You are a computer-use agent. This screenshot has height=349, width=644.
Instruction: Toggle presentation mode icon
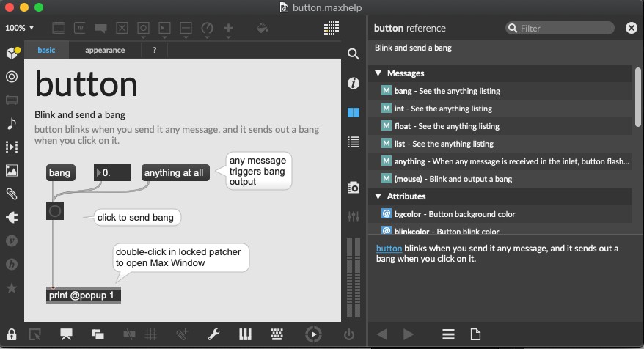point(66,334)
